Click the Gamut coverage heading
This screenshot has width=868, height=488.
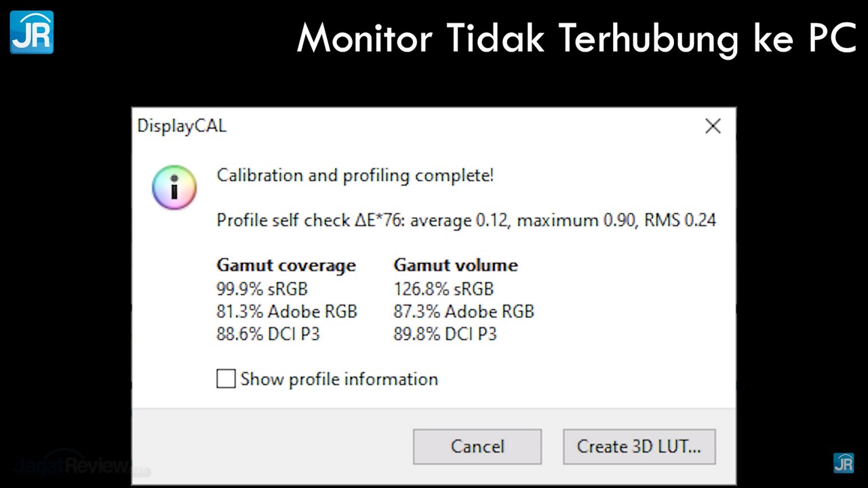285,265
